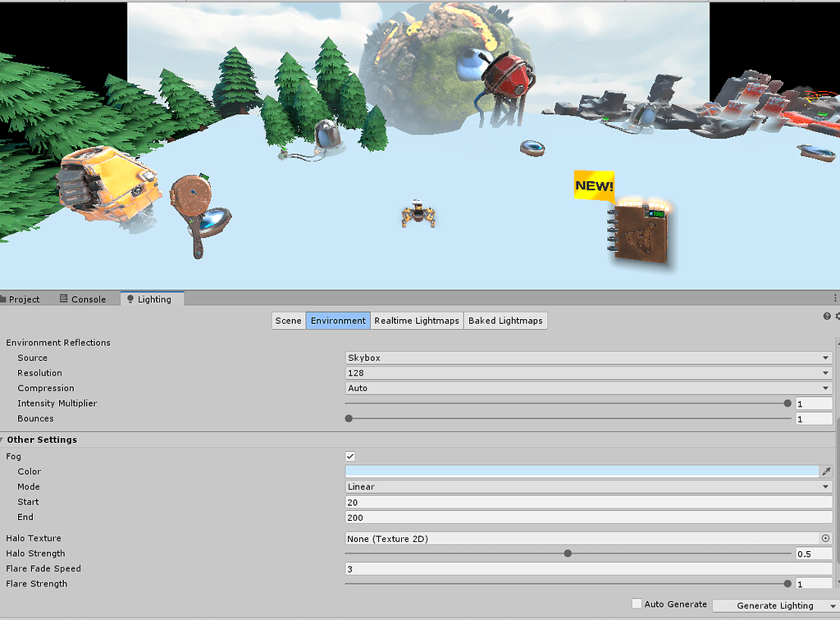Select the Scene tab in Lighting
The width and height of the screenshot is (840, 620).
pos(289,321)
